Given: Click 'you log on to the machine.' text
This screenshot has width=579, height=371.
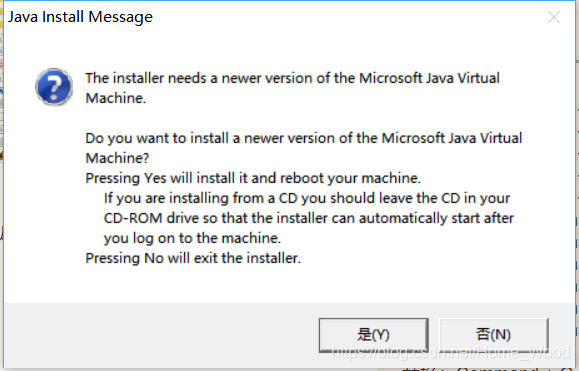Looking at the screenshot, I should (192, 238).
